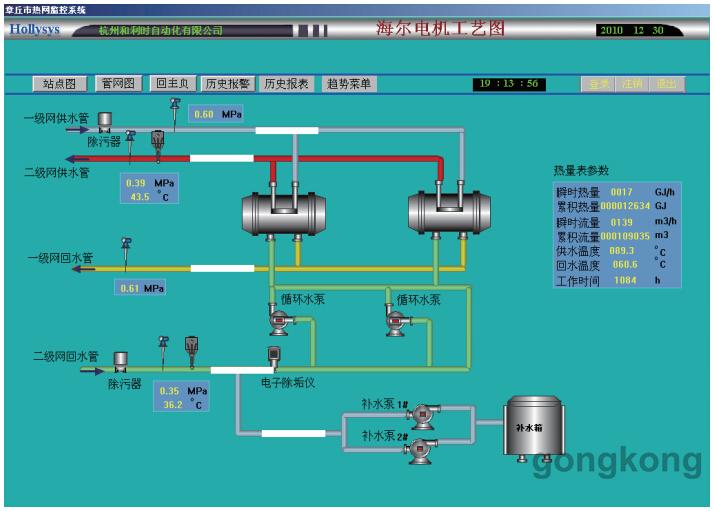The height and width of the screenshot is (511, 715).
Task: Select the pressure transmitter on 二级网回水管
Action: coord(163,353)
